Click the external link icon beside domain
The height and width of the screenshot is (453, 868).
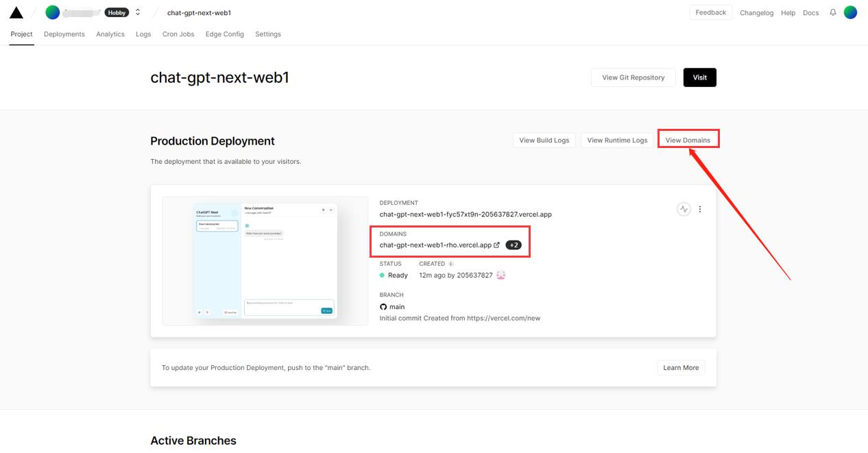tap(497, 245)
